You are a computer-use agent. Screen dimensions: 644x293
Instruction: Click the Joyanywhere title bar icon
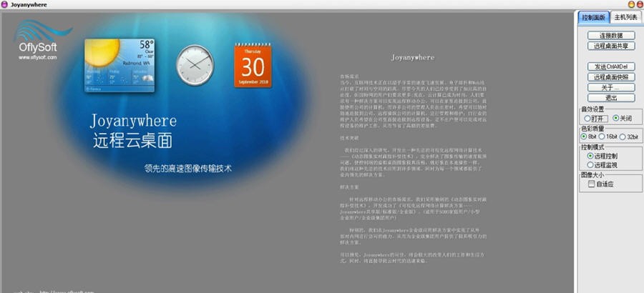(4, 4)
